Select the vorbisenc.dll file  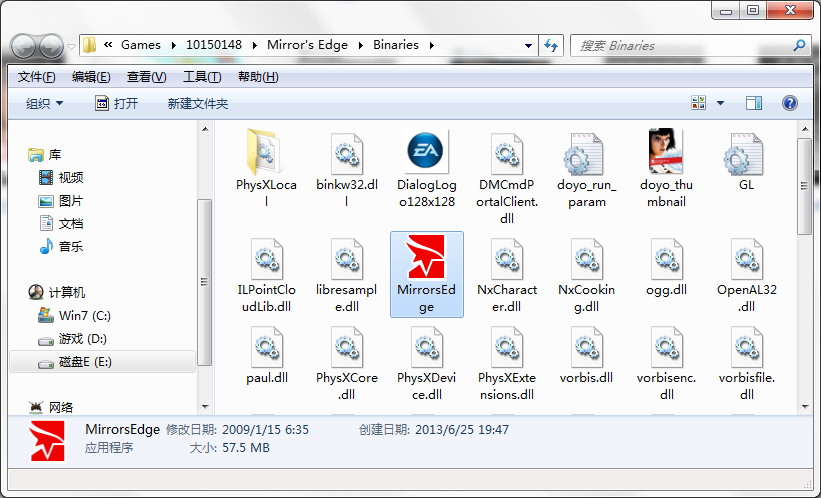(x=666, y=363)
